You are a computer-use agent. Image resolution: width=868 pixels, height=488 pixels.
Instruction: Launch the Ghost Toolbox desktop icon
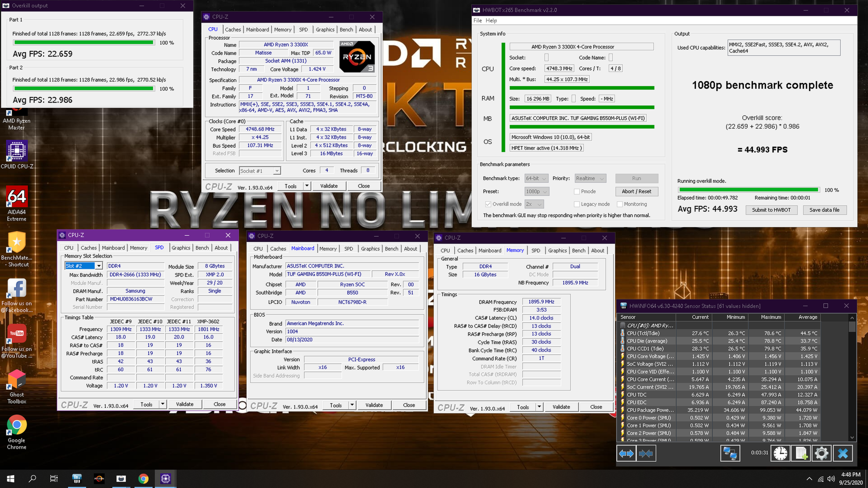[17, 387]
